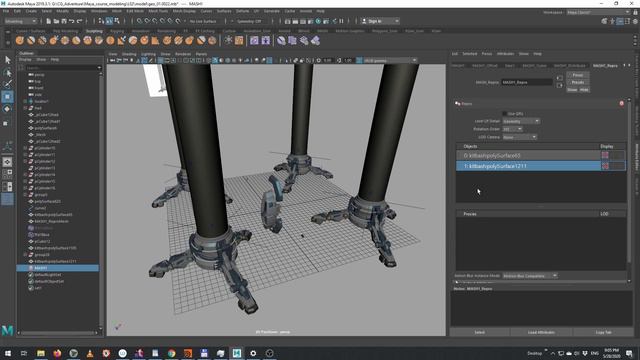
Task: Open the Sign In dropdown
Action: pos(380,21)
